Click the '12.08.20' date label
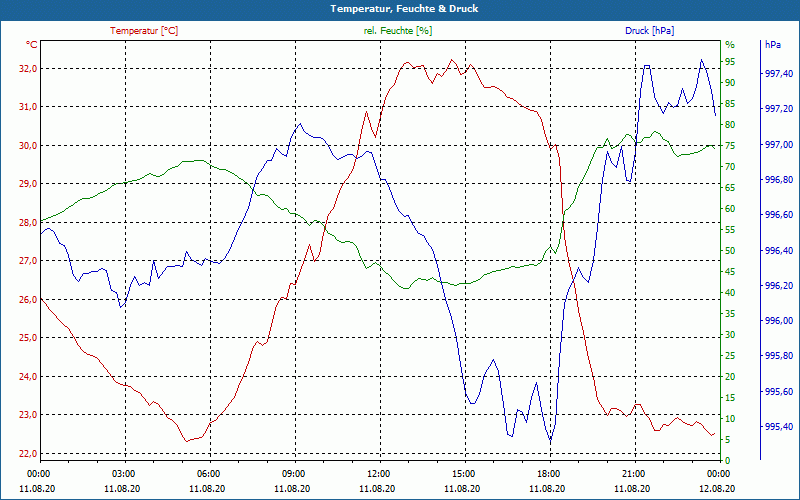The width and height of the screenshot is (800, 500). click(x=718, y=488)
